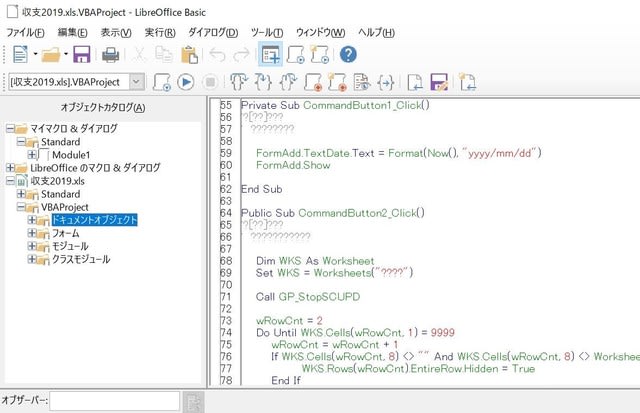The width and height of the screenshot is (640, 413).
Task: Toggle breakpoint on current line
Action: [313, 82]
